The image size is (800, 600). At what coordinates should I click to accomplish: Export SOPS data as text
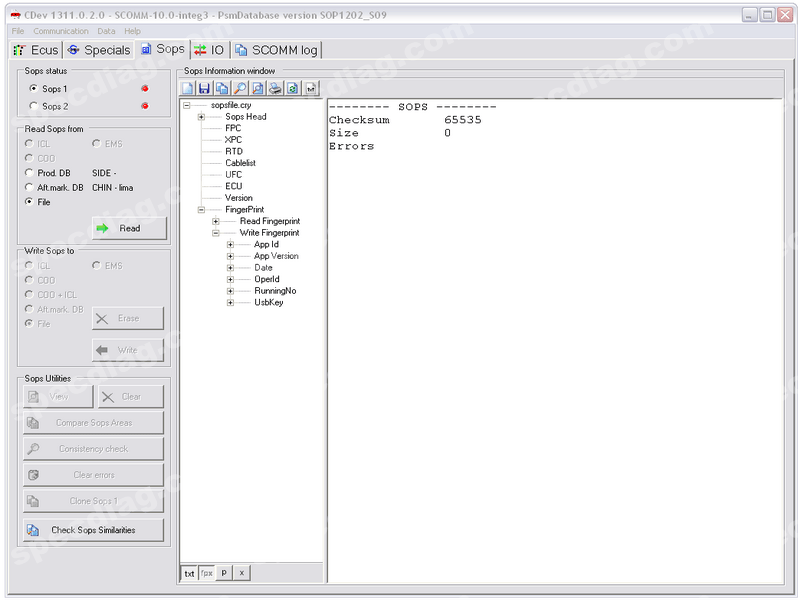click(x=310, y=89)
